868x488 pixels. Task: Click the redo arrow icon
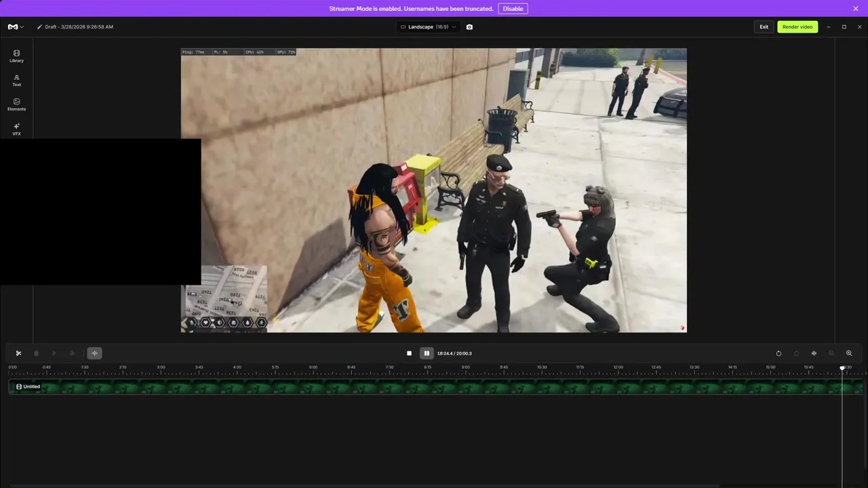pyautogui.click(x=796, y=353)
